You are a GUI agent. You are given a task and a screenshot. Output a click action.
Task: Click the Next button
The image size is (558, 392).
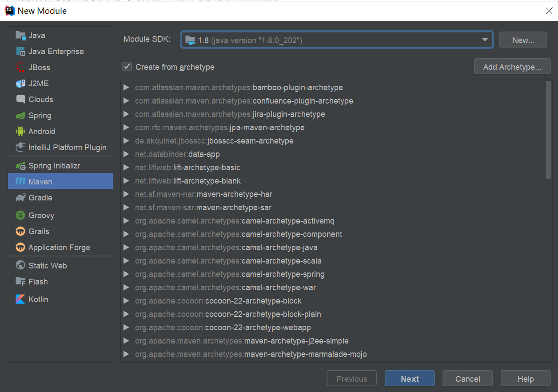(410, 379)
